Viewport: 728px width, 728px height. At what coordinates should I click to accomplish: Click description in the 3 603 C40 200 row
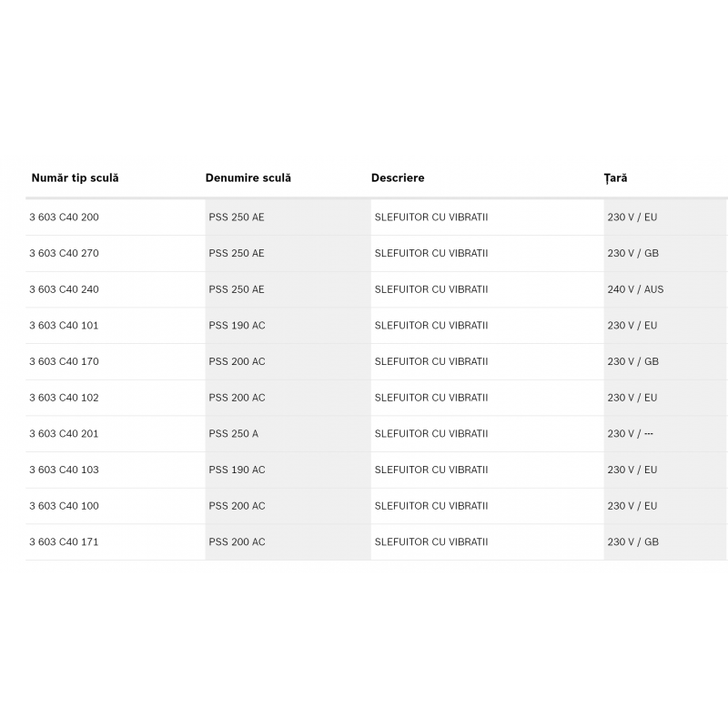(x=431, y=217)
